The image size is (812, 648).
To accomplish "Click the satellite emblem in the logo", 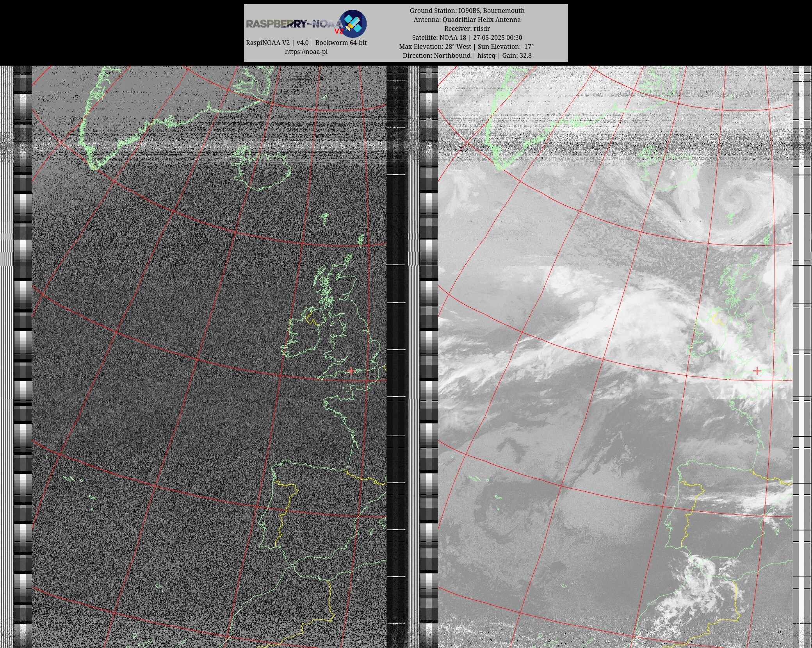I will click(353, 23).
